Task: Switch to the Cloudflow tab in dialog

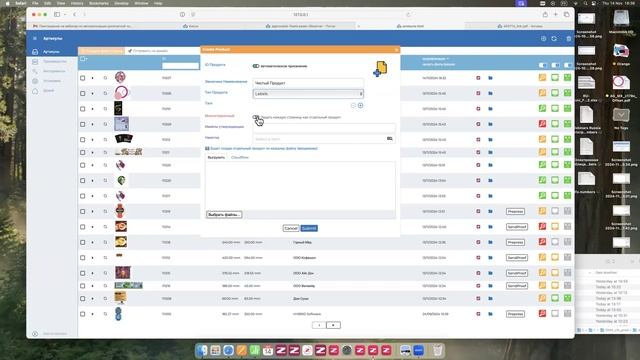Action: pyautogui.click(x=240, y=158)
